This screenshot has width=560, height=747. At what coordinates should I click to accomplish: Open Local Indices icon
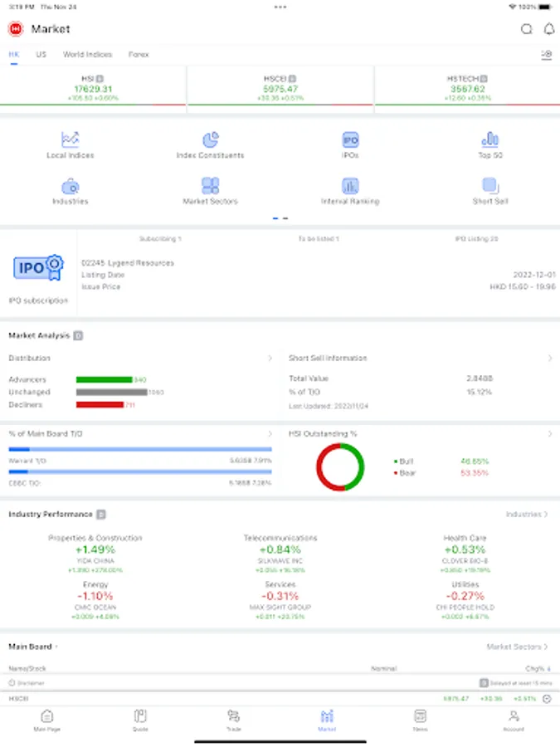70,139
